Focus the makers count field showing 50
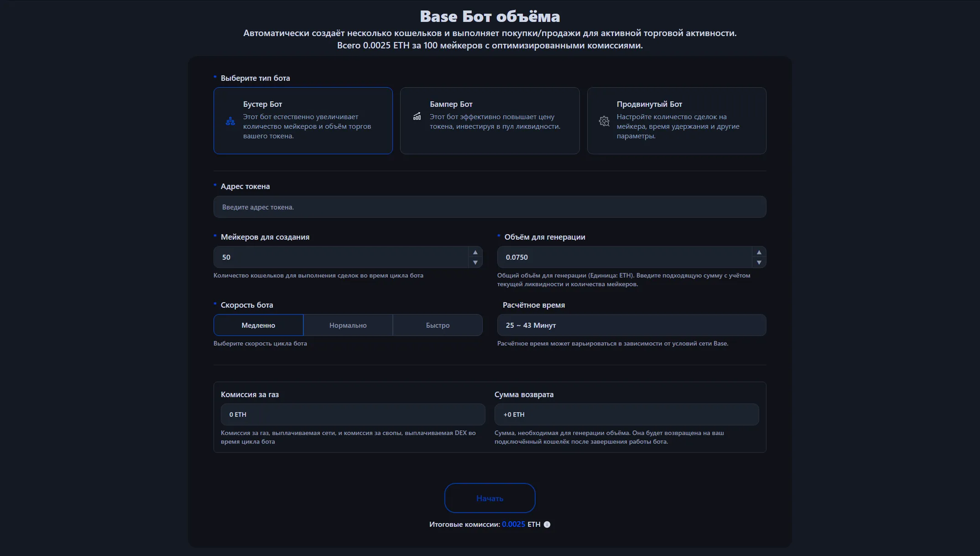Screen dimensions: 980x556 tap(340, 257)
